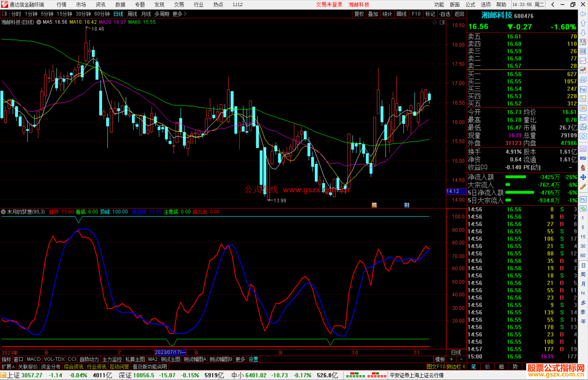This screenshot has width=588, height=380.
Task: Click the 设置 indicator settings link
Action: click(x=253, y=359)
